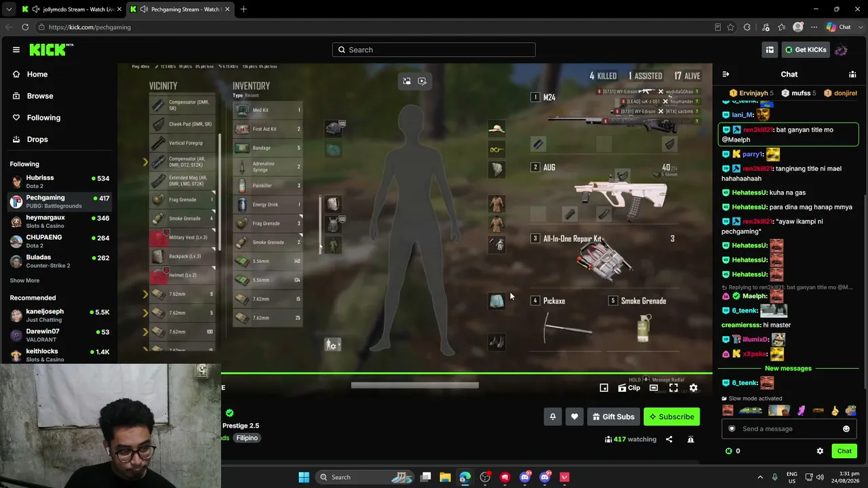The height and width of the screenshot is (488, 868).
Task: Report the stream with the alert icon
Action: pos(690,439)
